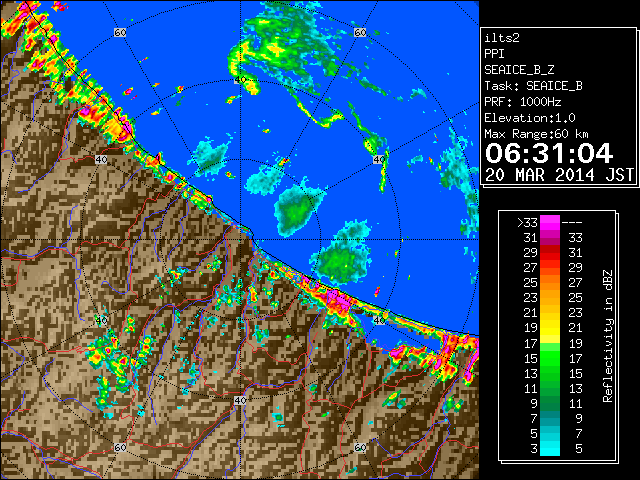The image size is (640, 480).
Task: Click the 'Max Range:60 km' line
Action: [x=536, y=134]
